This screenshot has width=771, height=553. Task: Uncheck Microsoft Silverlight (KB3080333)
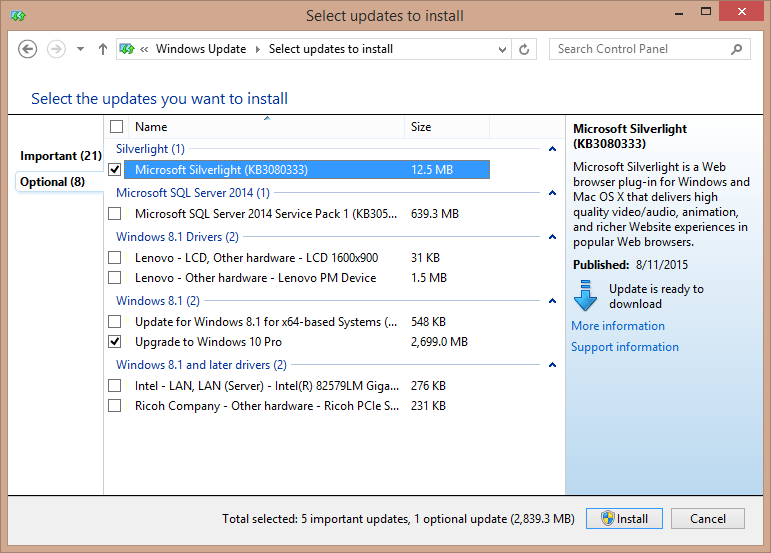pos(115,170)
